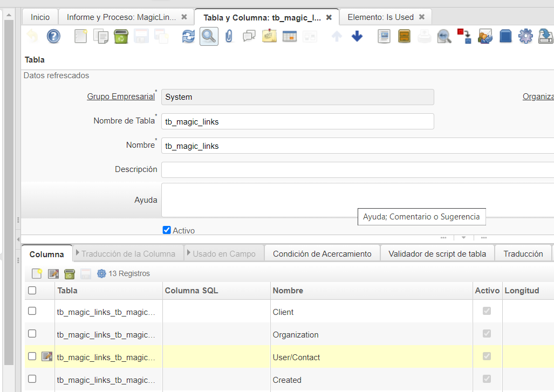Image resolution: width=554 pixels, height=392 pixels.
Task: Check the Client row selection checkbox
Action: tap(32, 311)
